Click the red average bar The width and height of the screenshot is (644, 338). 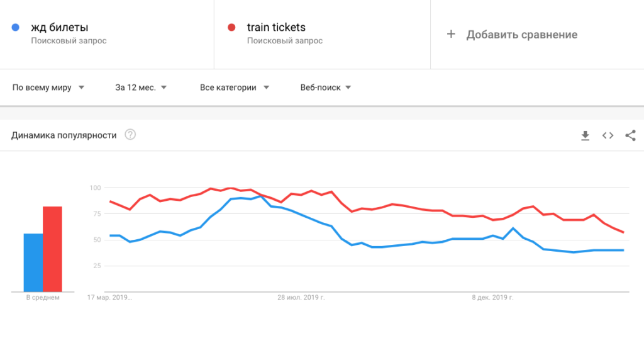pos(52,249)
